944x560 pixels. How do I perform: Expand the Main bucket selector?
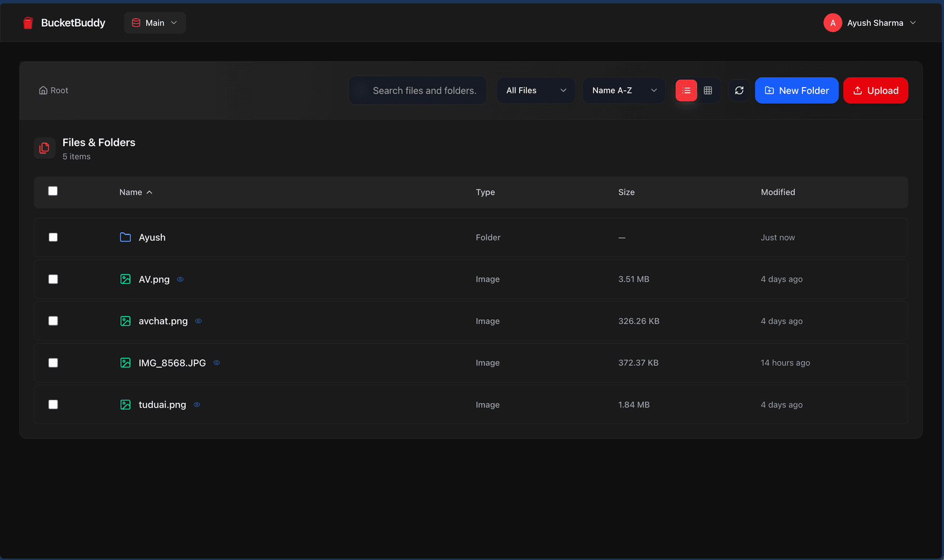pyautogui.click(x=155, y=22)
